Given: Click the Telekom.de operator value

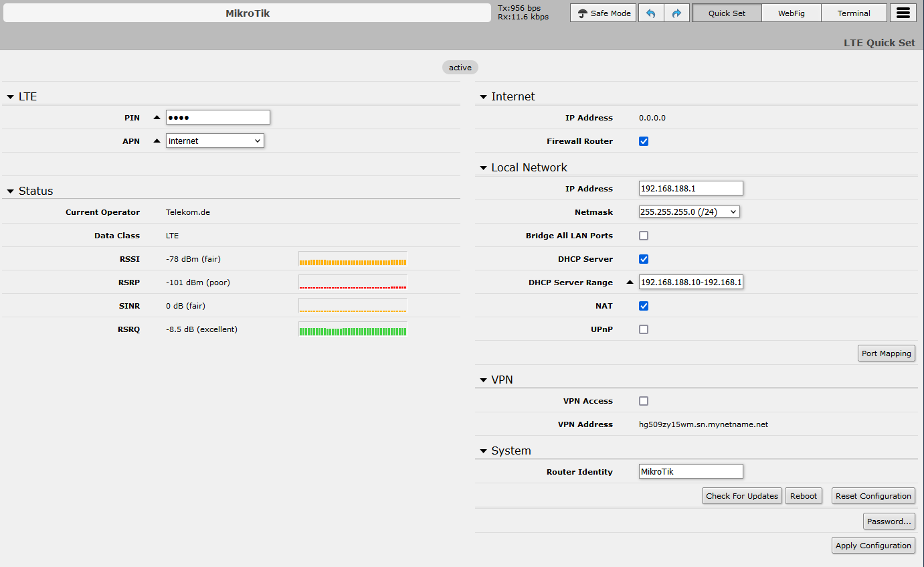Looking at the screenshot, I should tap(188, 212).
